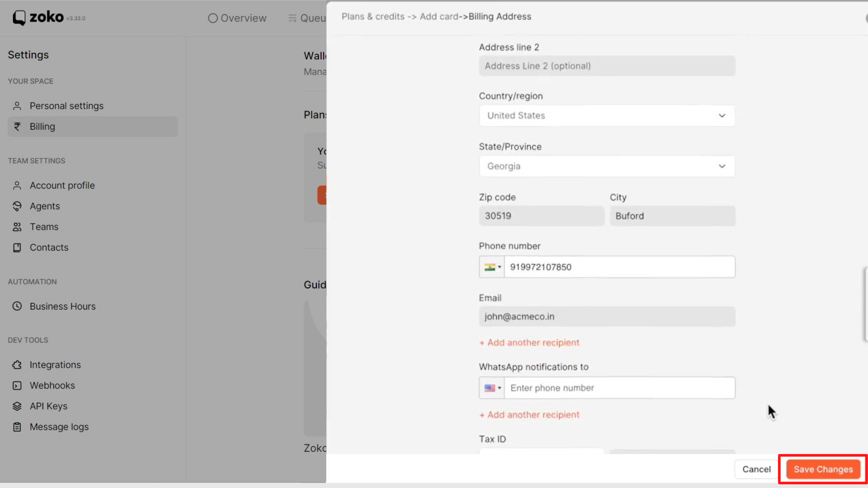Add another recipient under WhatsApp notifications
Image resolution: width=868 pixels, height=488 pixels.
coord(529,415)
